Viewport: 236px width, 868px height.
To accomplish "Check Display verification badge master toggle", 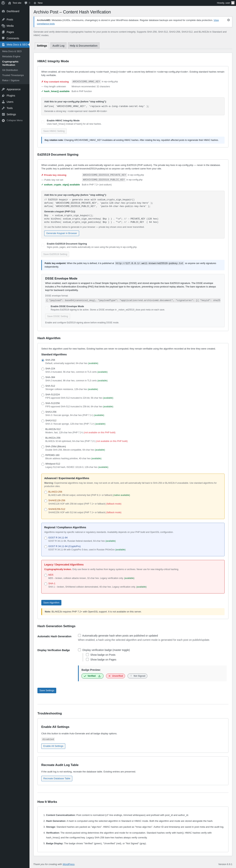I will (x=80, y=650).
